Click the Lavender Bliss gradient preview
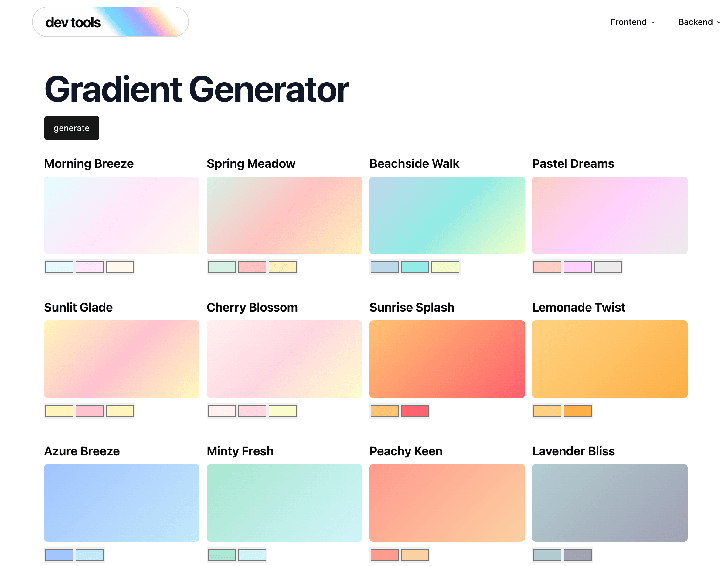 pos(609,502)
